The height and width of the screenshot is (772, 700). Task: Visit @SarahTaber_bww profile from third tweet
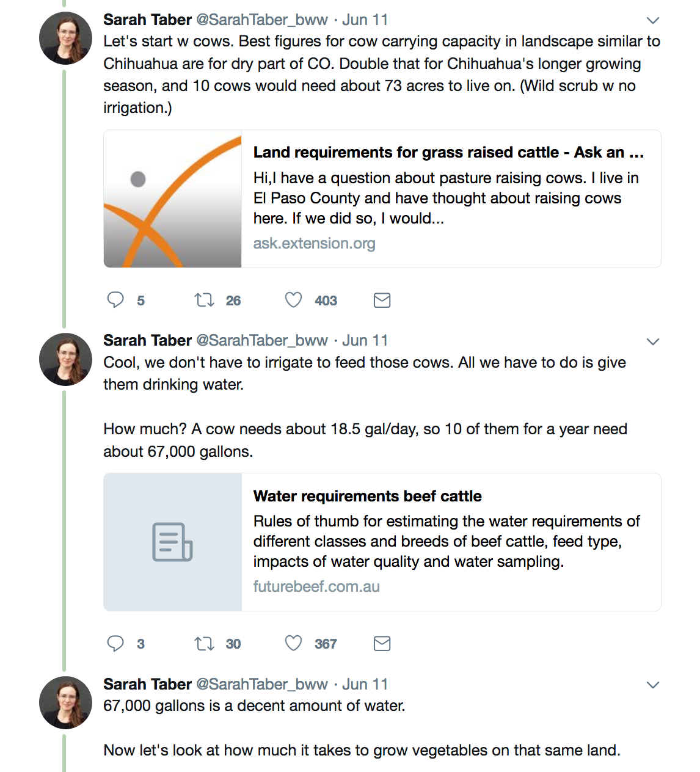262,684
